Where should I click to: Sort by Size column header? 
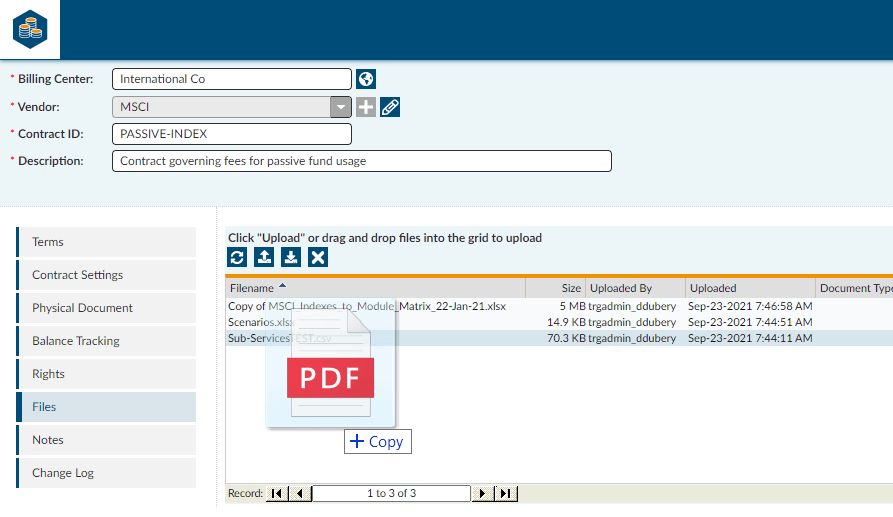[555, 288]
